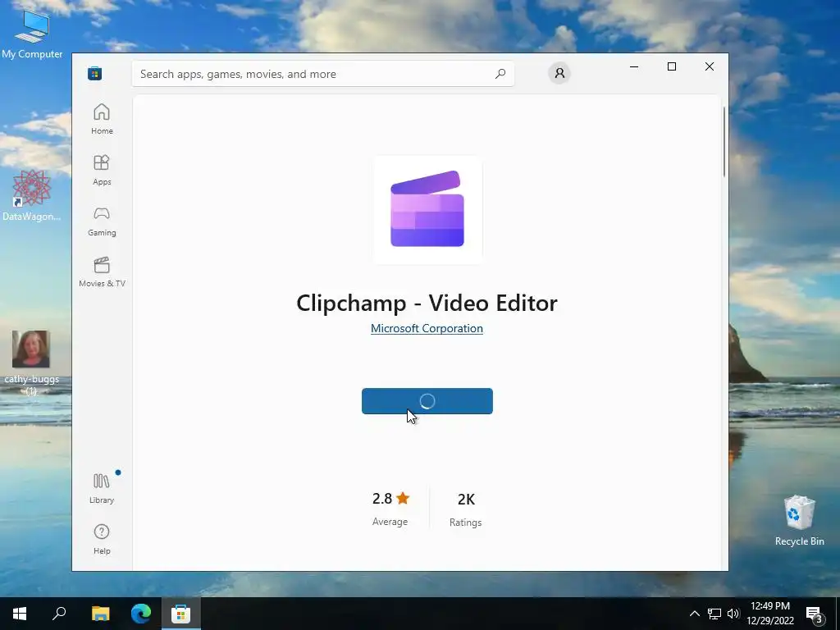Open Movies & TV section
840x630 pixels.
(102, 272)
